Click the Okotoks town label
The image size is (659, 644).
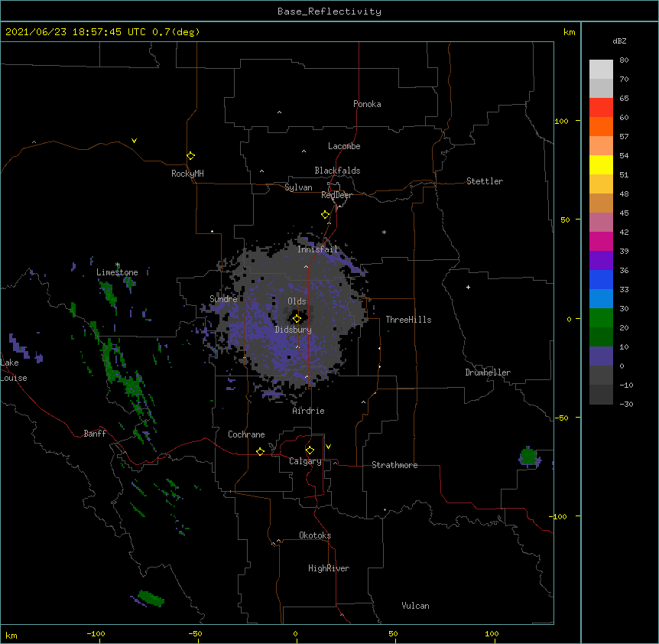tap(315, 535)
